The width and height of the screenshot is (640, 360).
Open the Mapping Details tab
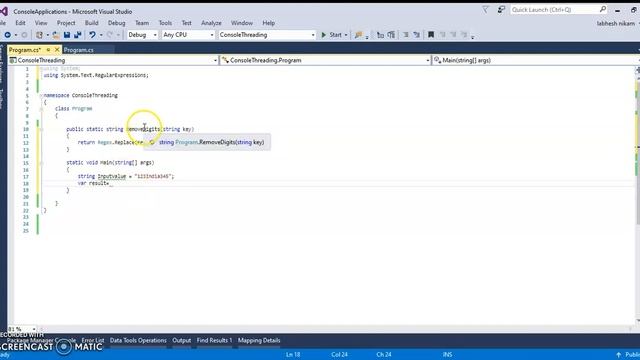click(x=259, y=340)
